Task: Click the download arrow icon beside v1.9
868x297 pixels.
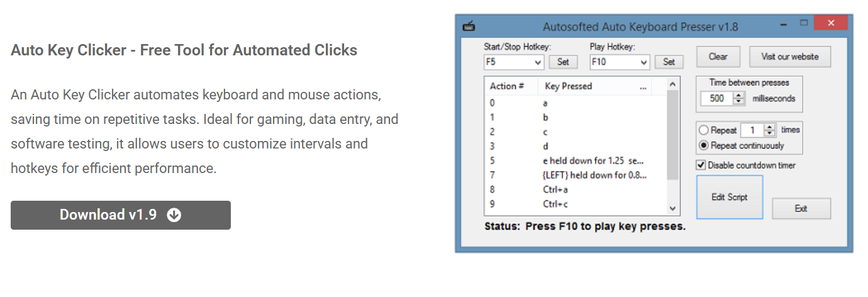Action: pyautogui.click(x=174, y=215)
